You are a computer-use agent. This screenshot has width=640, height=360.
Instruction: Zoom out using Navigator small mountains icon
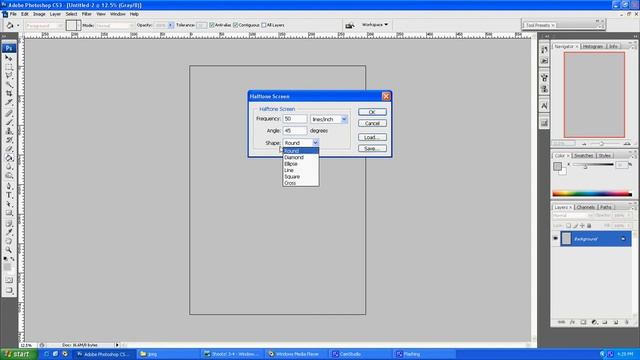point(584,144)
